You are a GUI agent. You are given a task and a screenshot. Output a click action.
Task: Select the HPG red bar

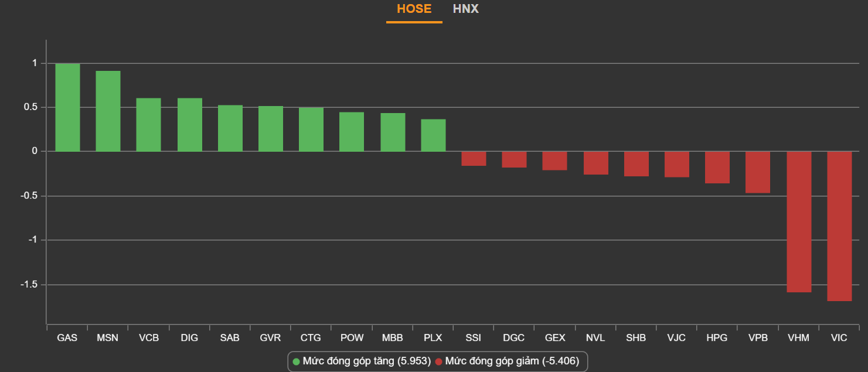coord(717,168)
